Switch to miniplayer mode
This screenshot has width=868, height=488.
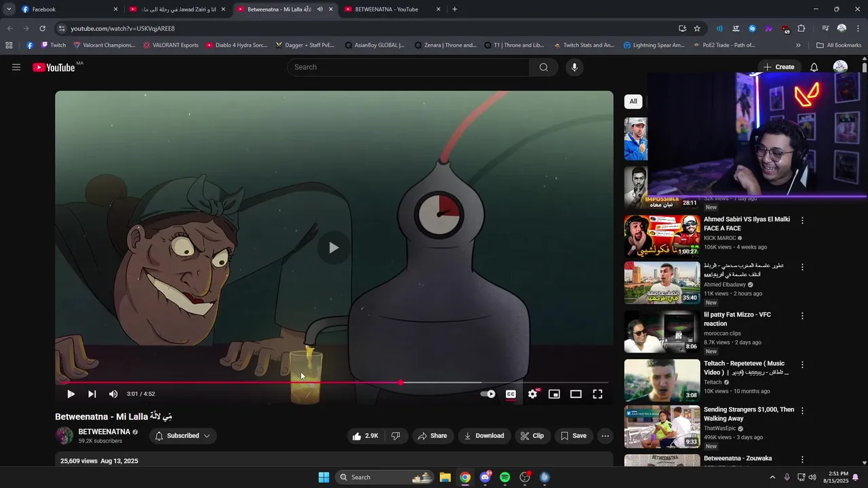(554, 394)
